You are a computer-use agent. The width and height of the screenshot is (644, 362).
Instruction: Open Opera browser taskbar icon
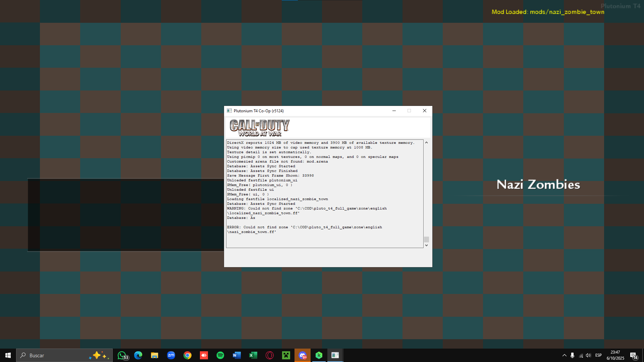tap(270, 355)
